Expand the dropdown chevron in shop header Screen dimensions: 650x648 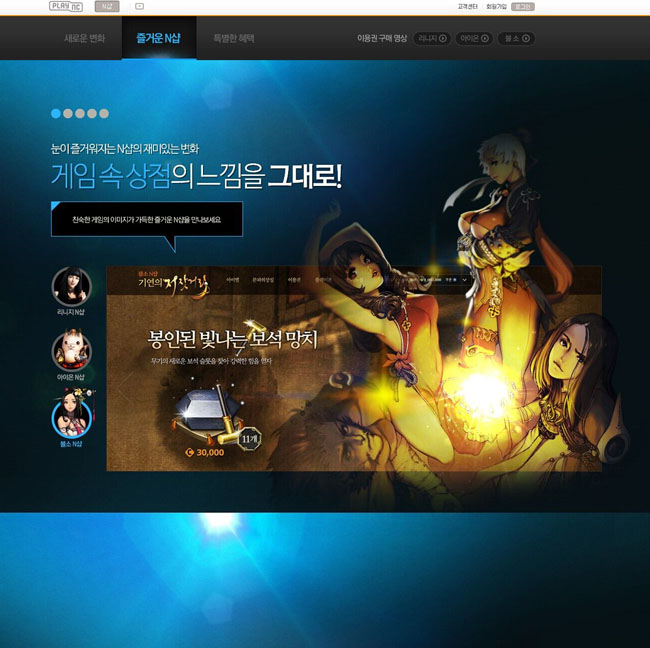click(x=464, y=280)
